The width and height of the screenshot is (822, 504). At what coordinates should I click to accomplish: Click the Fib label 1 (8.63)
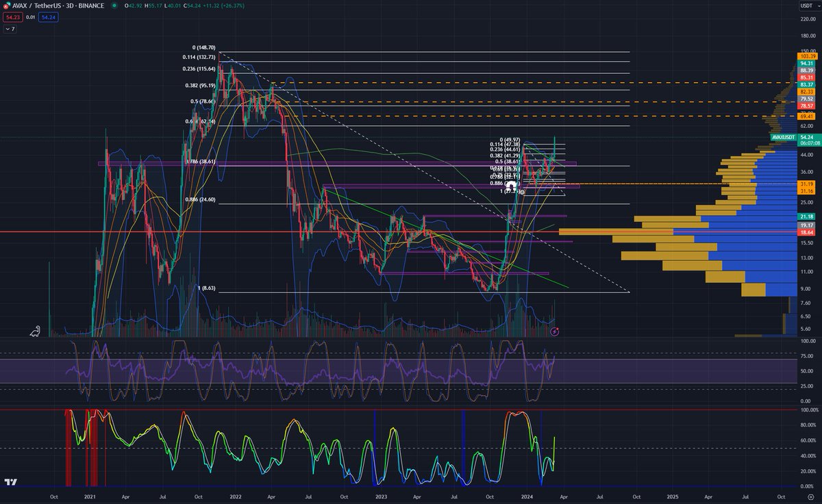click(207, 288)
